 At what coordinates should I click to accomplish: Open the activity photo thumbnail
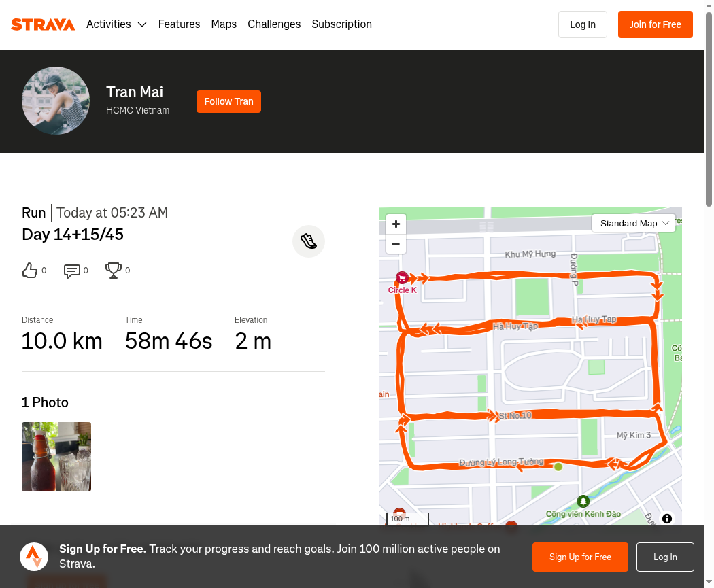tap(56, 457)
